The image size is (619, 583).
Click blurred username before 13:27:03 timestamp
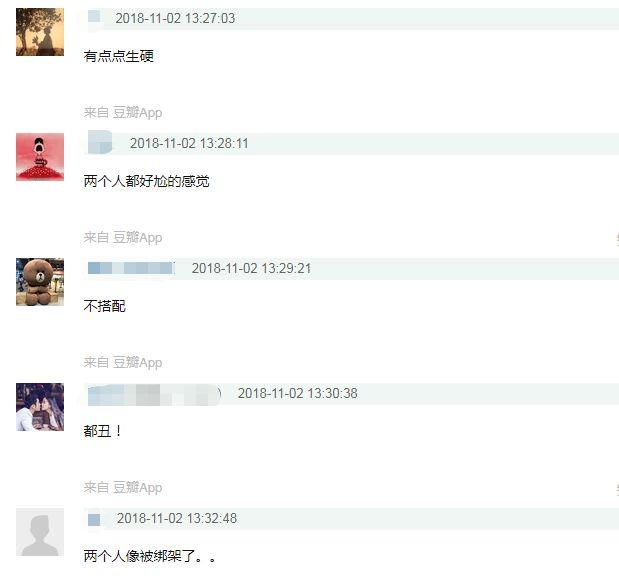click(94, 17)
